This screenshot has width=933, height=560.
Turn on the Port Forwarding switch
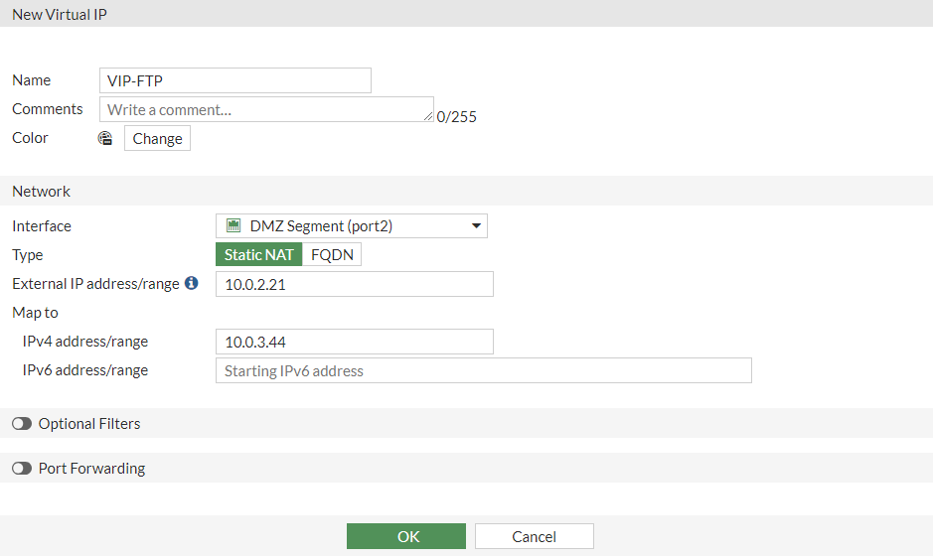(x=22, y=469)
